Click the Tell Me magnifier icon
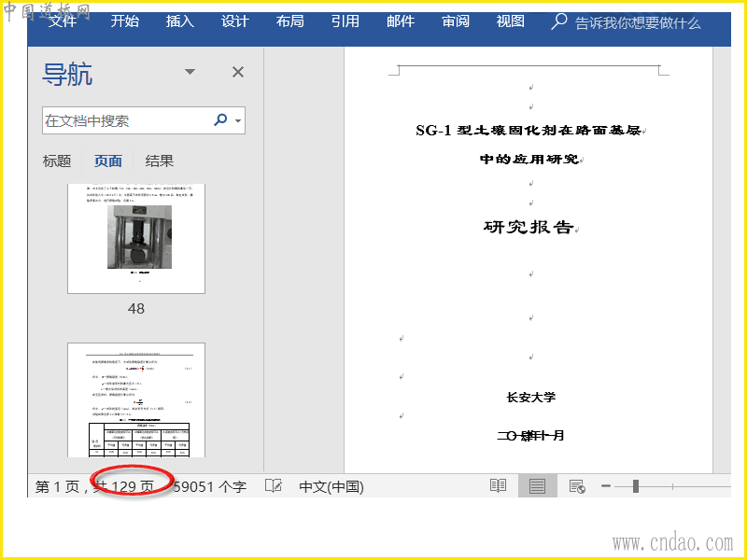The height and width of the screenshot is (560, 747). point(558,21)
